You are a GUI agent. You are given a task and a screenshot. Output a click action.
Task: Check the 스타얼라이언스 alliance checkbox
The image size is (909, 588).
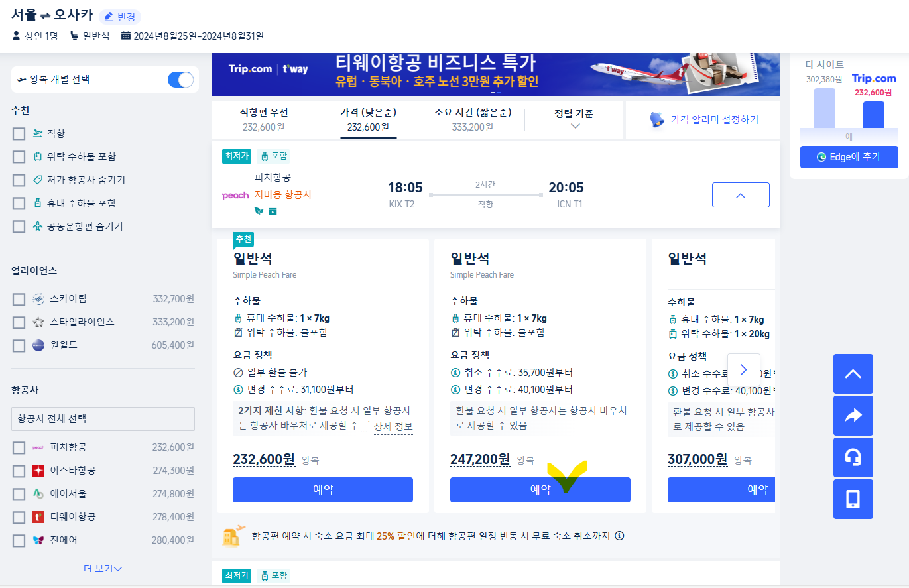(19, 323)
